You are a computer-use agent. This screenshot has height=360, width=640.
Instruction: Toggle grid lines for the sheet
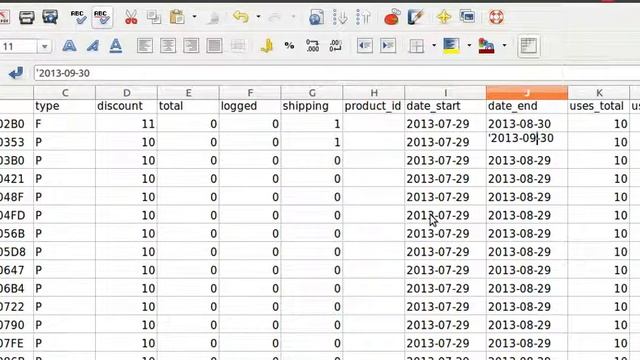tap(529, 46)
